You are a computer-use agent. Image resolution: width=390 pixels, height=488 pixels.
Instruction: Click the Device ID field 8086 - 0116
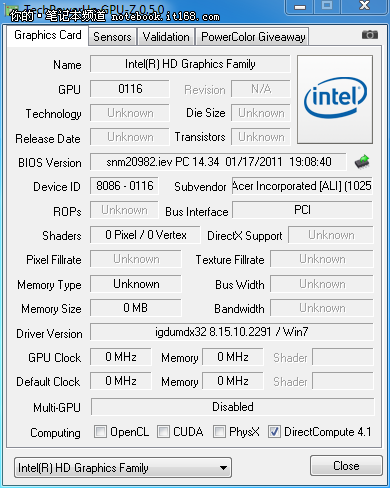[x=124, y=186]
